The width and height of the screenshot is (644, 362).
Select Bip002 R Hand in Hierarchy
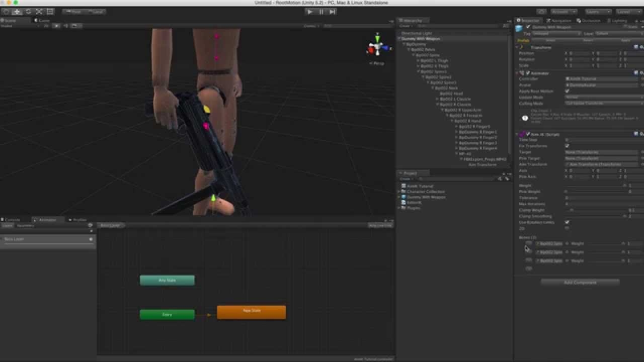(468, 121)
